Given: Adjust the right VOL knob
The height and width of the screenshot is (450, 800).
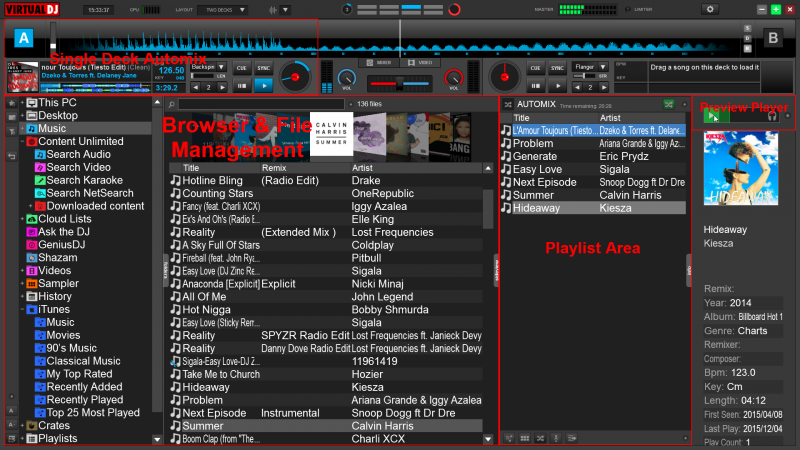Looking at the screenshot, I should tap(453, 78).
